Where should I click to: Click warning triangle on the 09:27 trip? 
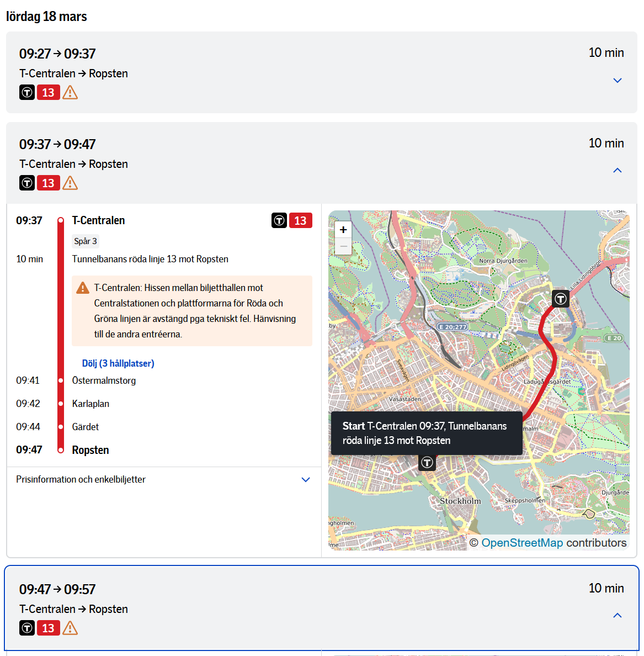(70, 92)
